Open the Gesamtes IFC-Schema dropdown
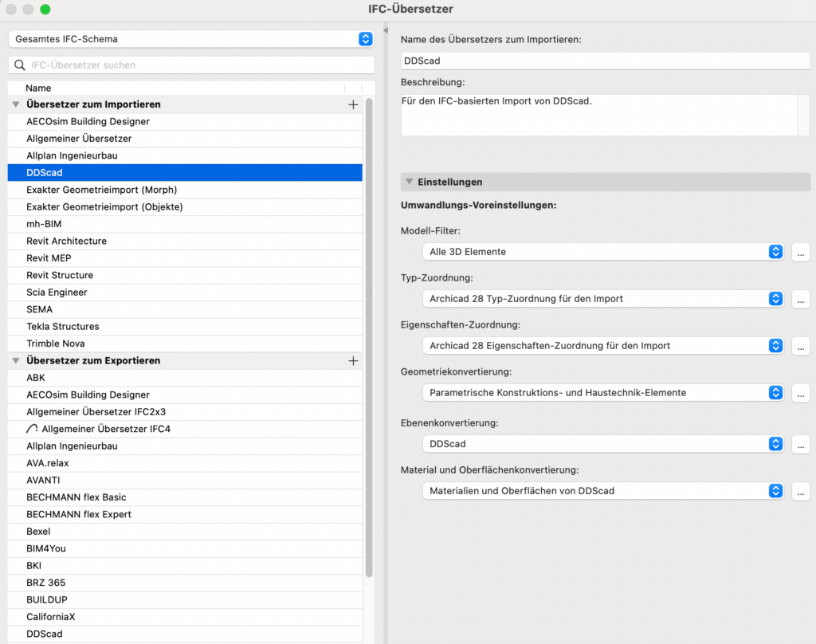This screenshot has width=816, height=644. (x=190, y=39)
